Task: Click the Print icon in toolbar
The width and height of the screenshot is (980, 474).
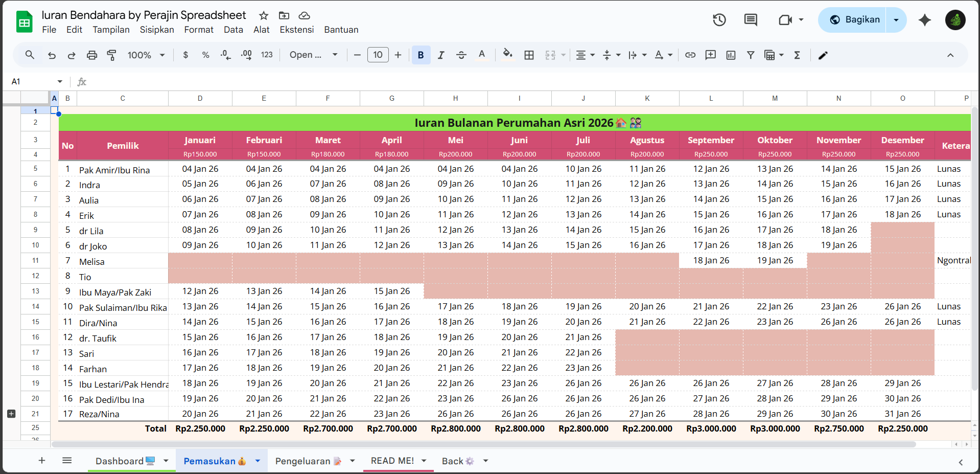Action: (x=92, y=55)
